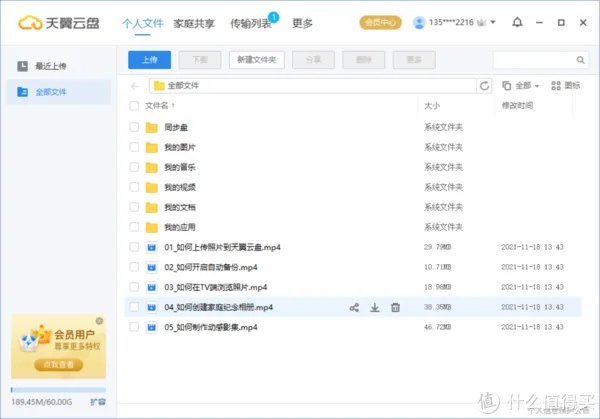The height and width of the screenshot is (419, 600).
Task: Sort by the 大小 column header
Action: tap(432, 106)
